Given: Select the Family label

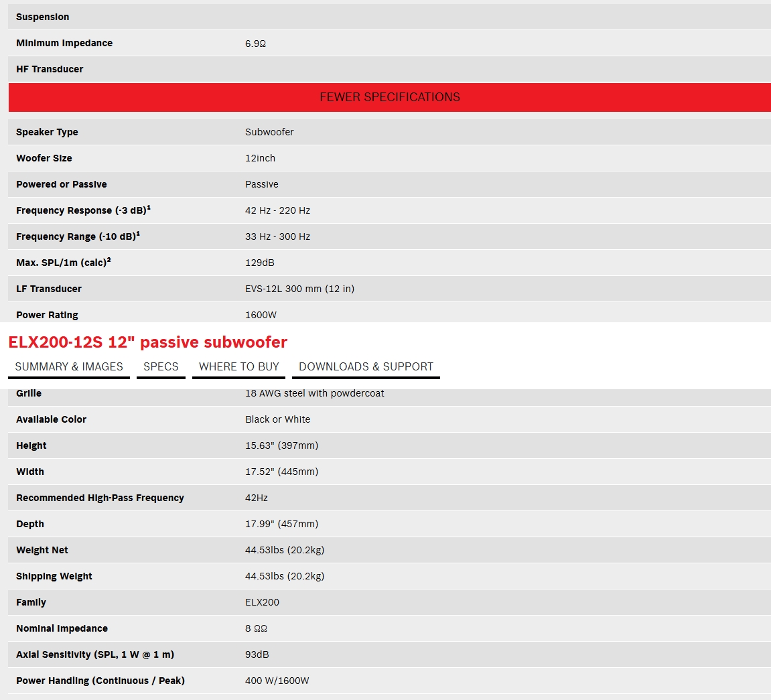Looking at the screenshot, I should (31, 603).
